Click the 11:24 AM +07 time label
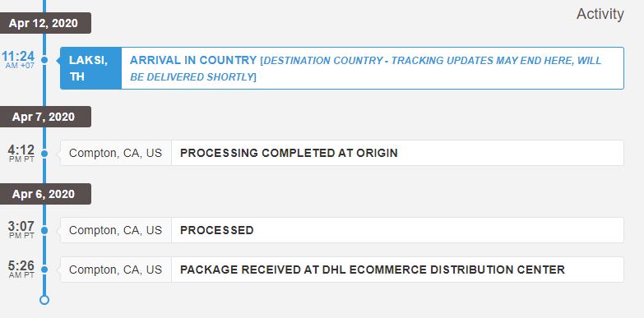The height and width of the screenshot is (318, 644). (x=18, y=59)
